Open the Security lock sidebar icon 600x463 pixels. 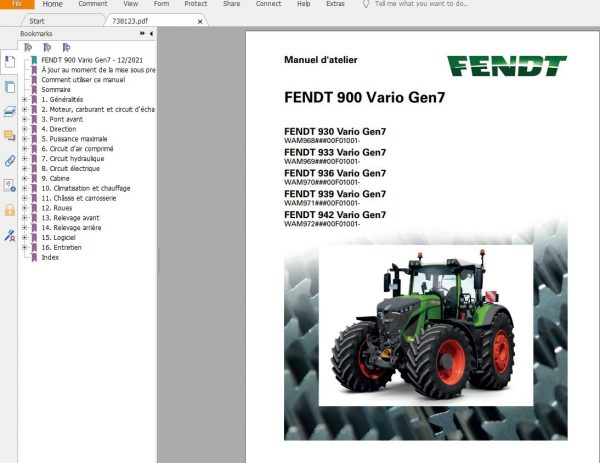(10, 210)
